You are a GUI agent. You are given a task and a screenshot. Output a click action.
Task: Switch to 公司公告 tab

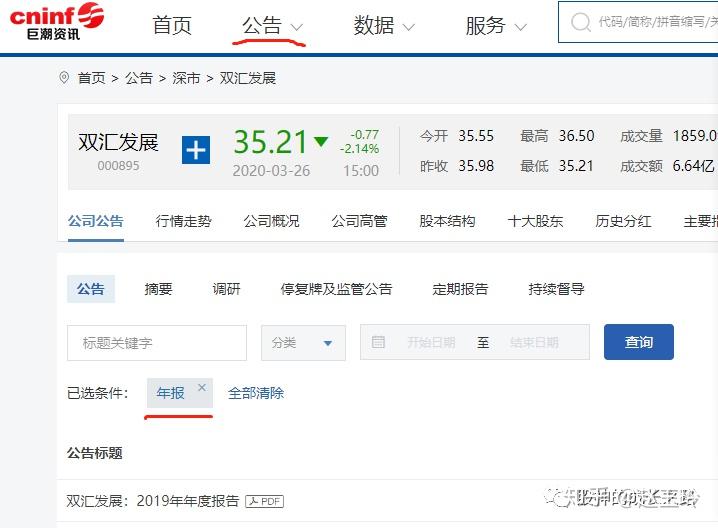[x=96, y=221]
